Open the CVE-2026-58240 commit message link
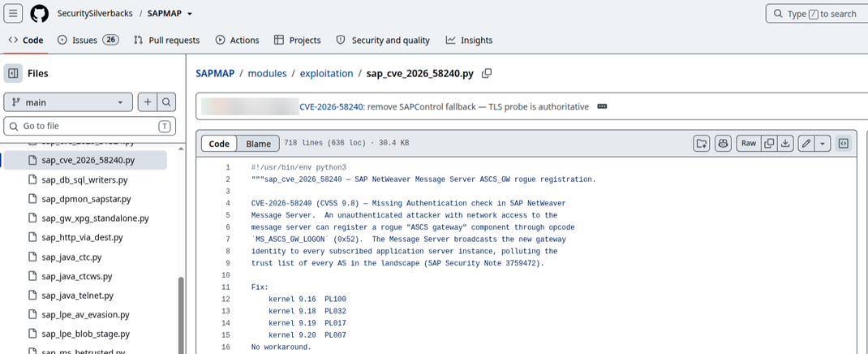The height and width of the screenshot is (354, 868). coord(331,106)
